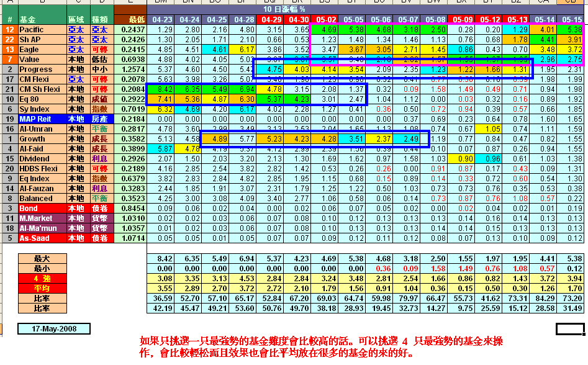This screenshot has height=365, width=588.
Task: Click the Balanced fund name cell
Action: click(42, 198)
